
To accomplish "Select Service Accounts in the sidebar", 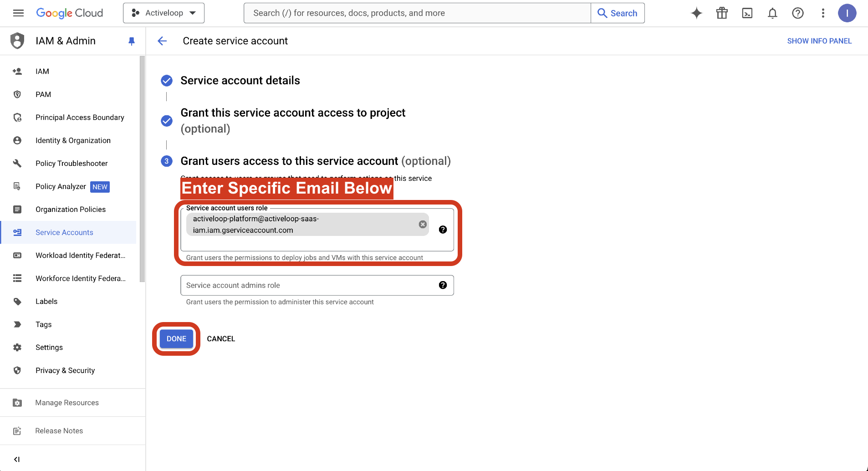I will pos(64,232).
